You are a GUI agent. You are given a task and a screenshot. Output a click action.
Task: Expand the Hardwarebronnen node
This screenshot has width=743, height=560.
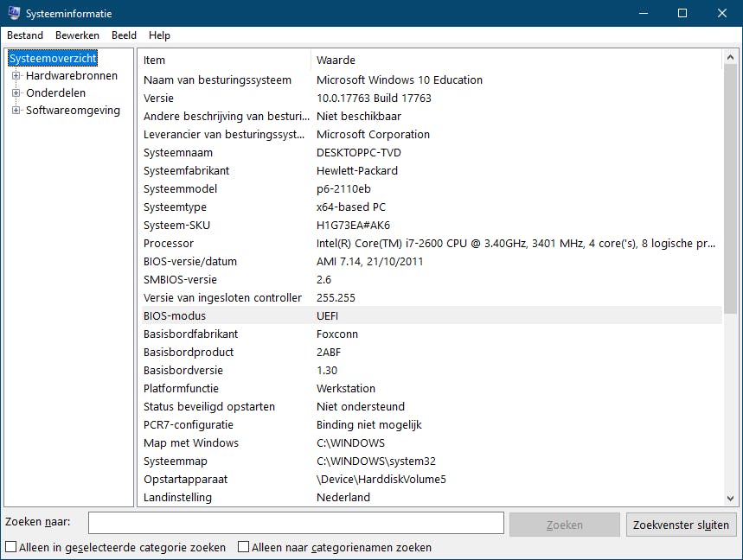point(16,76)
